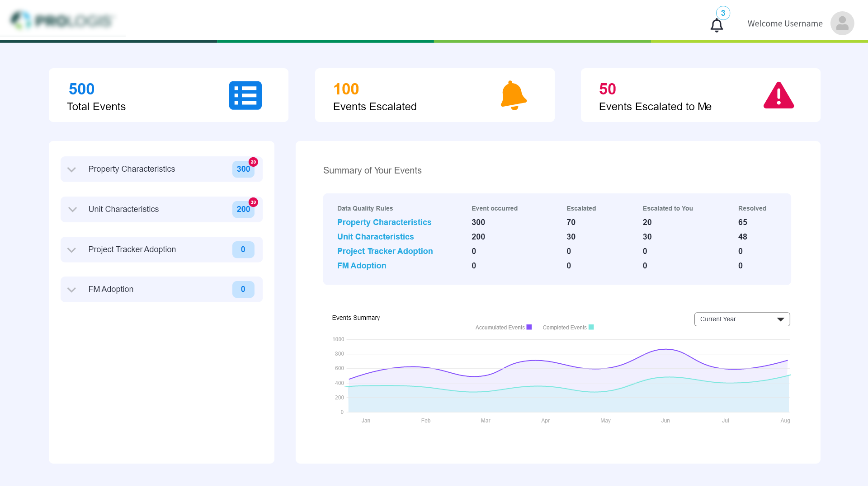
Task: Click the red 20 badge on Property Characteristics
Action: (253, 162)
